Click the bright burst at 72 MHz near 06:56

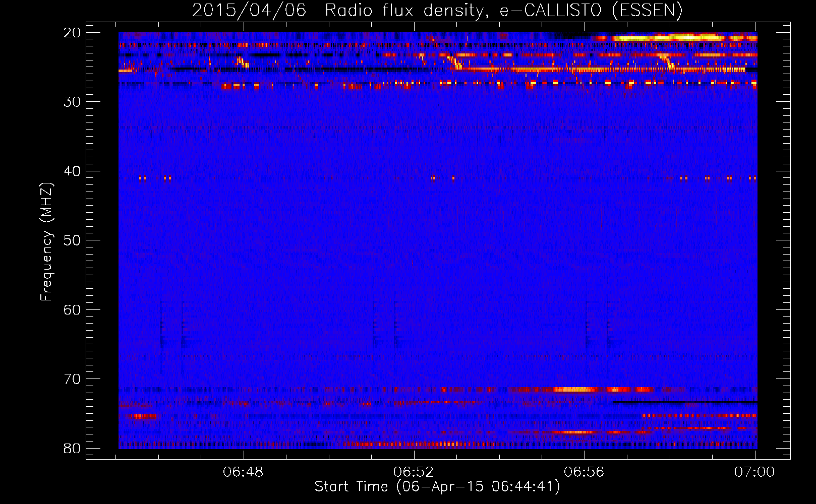coord(575,389)
